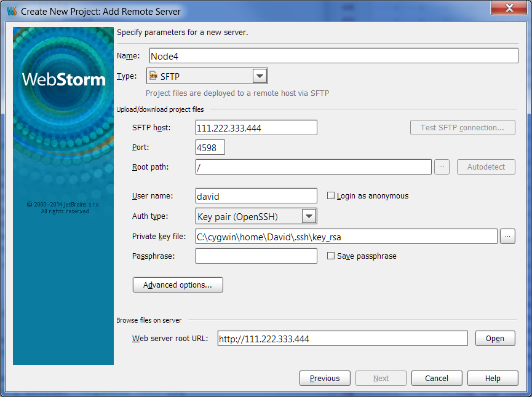Viewport: 532px width, 397px height.
Task: Click the Web server root URL field
Action: [343, 339]
